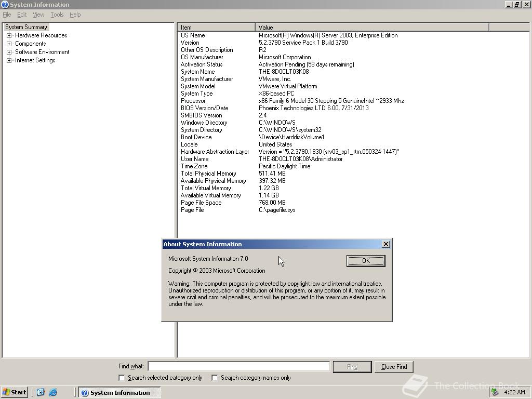Click the System Information title bar icon
532x399 pixels.
coord(5,4)
